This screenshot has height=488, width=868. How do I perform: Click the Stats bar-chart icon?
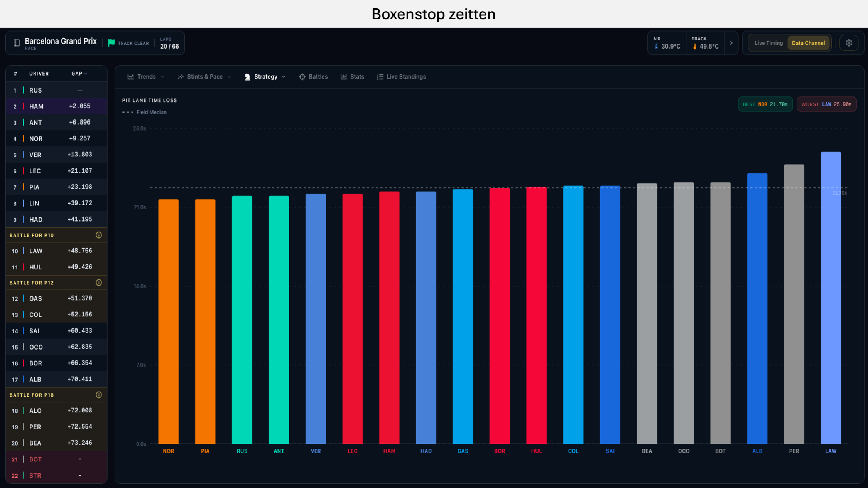343,77
